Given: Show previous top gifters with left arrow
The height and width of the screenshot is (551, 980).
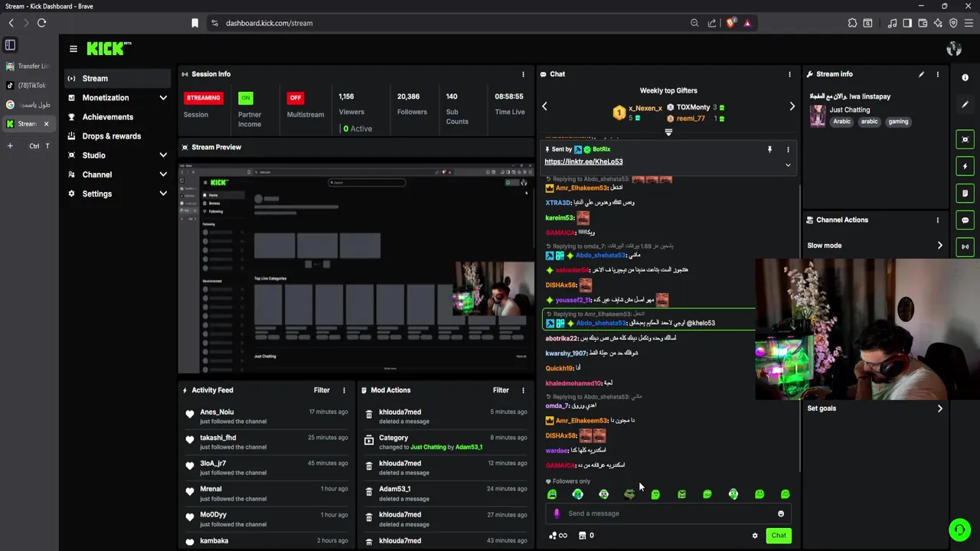Looking at the screenshot, I should pos(544,106).
